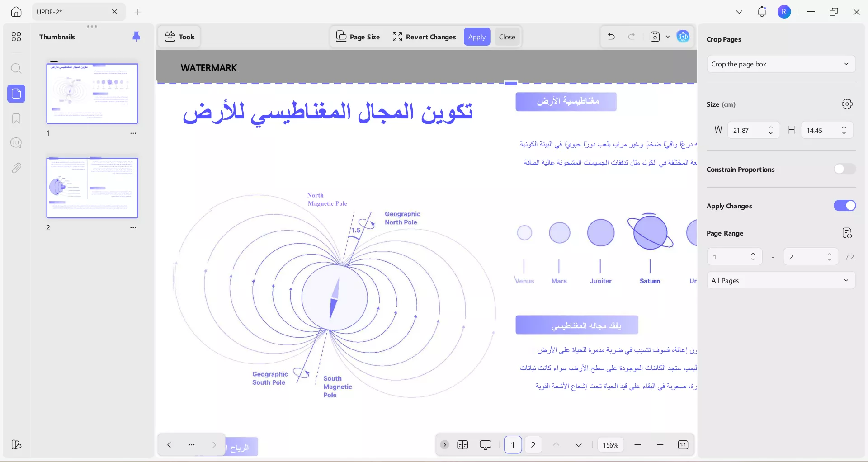Pin the Thumbnails panel
This screenshot has width=868, height=462.
pos(136,37)
